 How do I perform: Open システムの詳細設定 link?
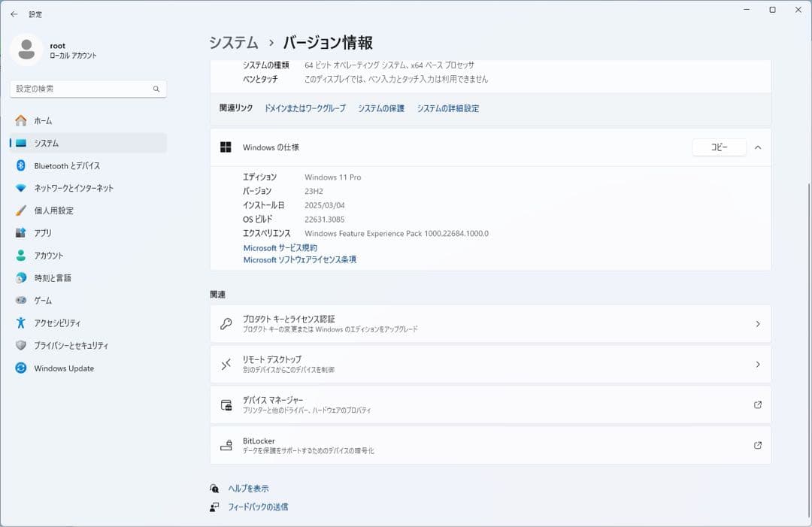tap(450, 108)
